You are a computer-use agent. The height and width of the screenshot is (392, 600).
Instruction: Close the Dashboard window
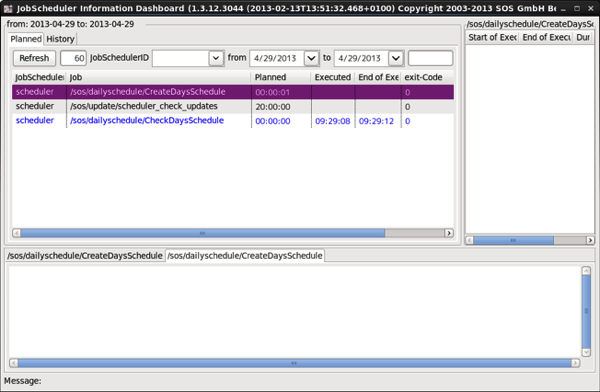tap(591, 8)
